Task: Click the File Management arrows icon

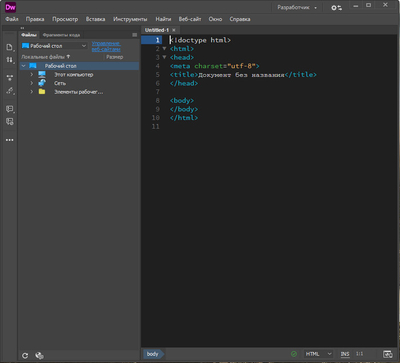Action: pos(9,60)
